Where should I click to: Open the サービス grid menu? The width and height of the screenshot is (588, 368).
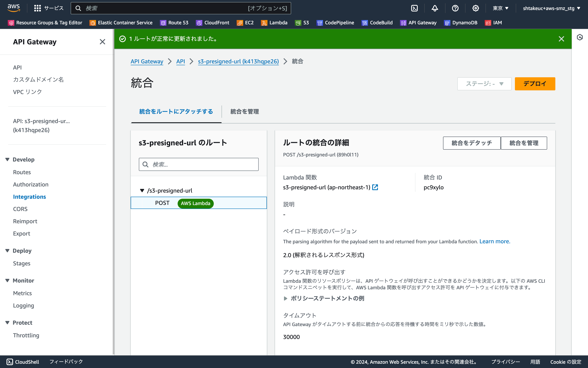coord(49,8)
